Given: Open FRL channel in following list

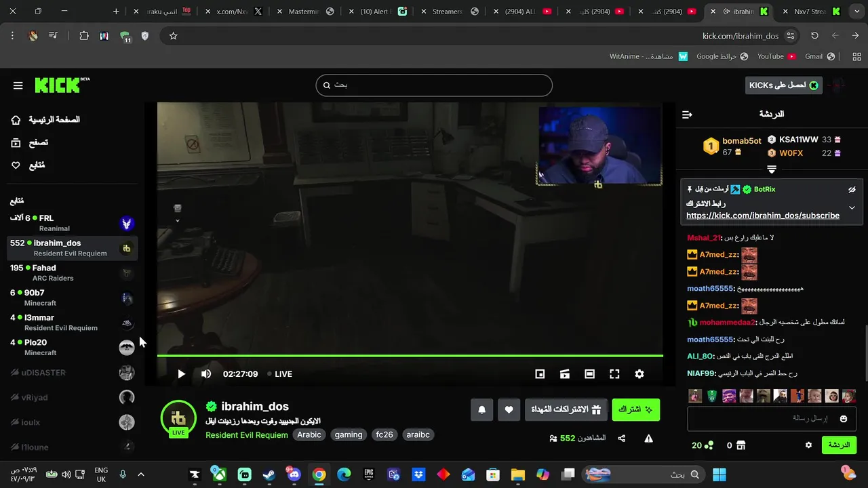Looking at the screenshot, I should 72,223.
